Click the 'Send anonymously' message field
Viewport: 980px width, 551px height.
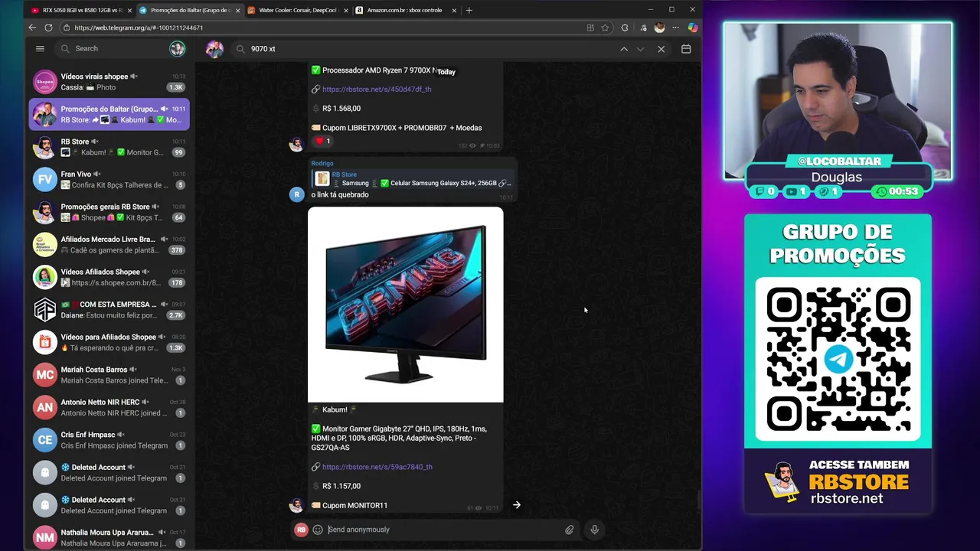444,530
